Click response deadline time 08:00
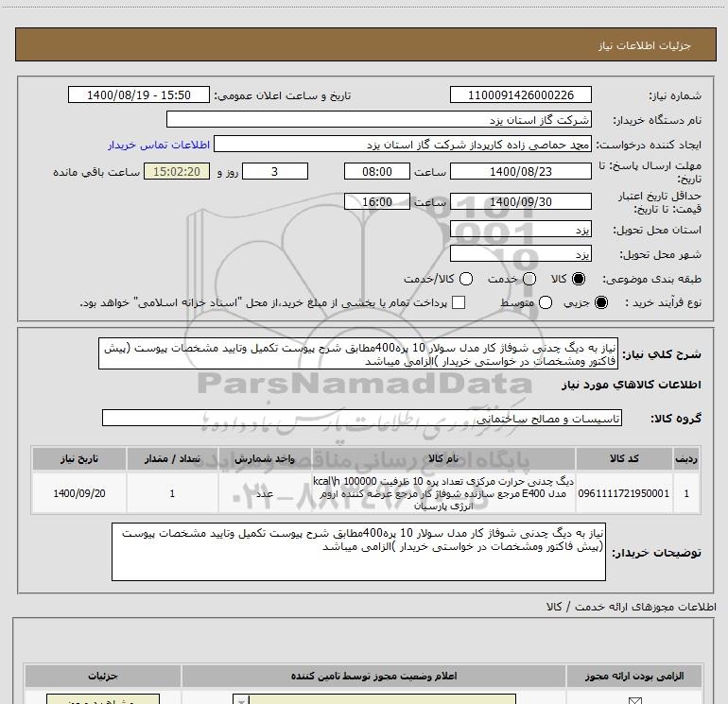Viewport: 728px width, 704px height. (x=377, y=171)
